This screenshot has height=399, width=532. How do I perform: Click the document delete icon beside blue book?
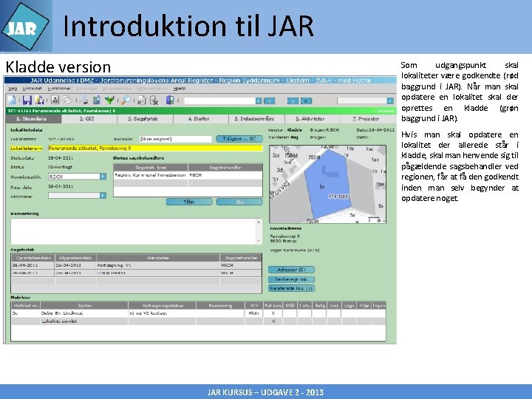coord(154,100)
